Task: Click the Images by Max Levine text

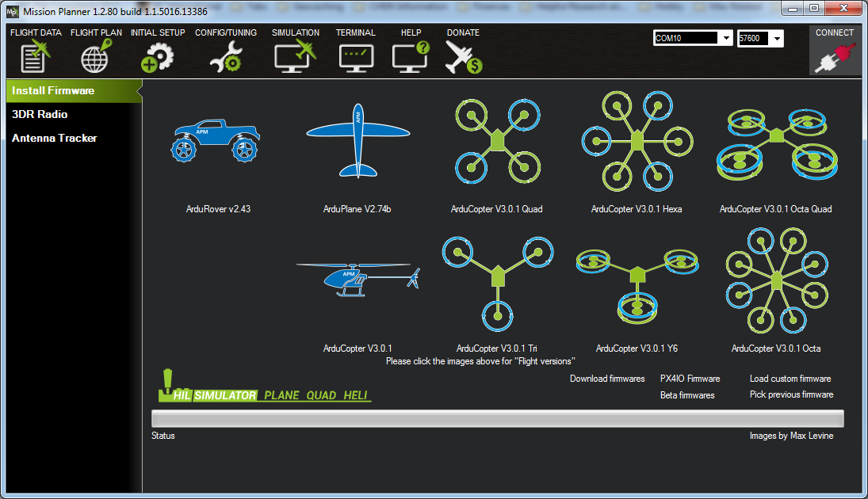Action: pyautogui.click(x=792, y=436)
